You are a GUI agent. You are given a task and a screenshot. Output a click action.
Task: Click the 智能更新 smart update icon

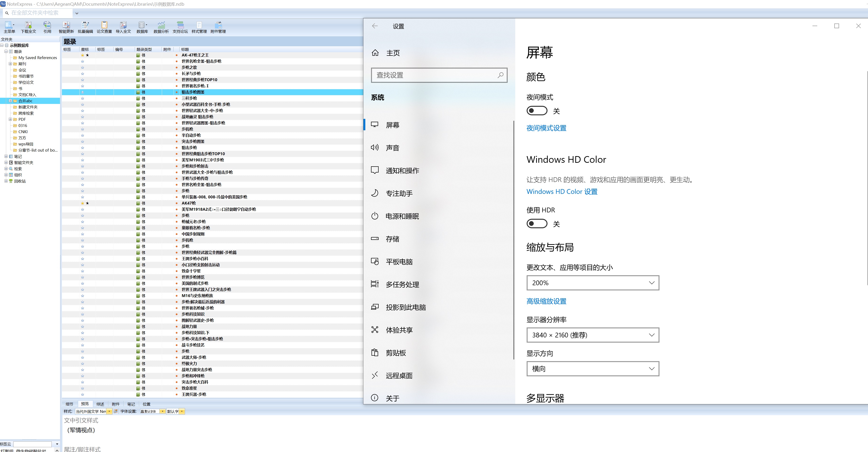pyautogui.click(x=66, y=27)
